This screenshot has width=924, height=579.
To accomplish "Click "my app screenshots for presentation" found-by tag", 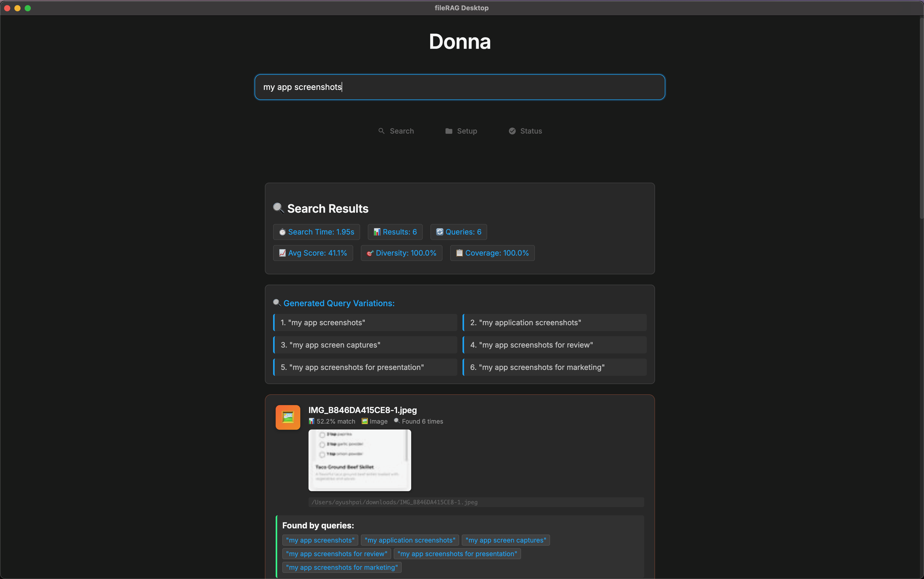I will pos(457,554).
